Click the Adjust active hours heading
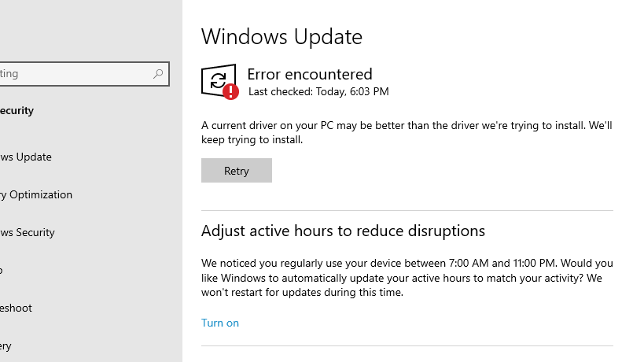This screenshot has height=362, width=644. point(343,231)
